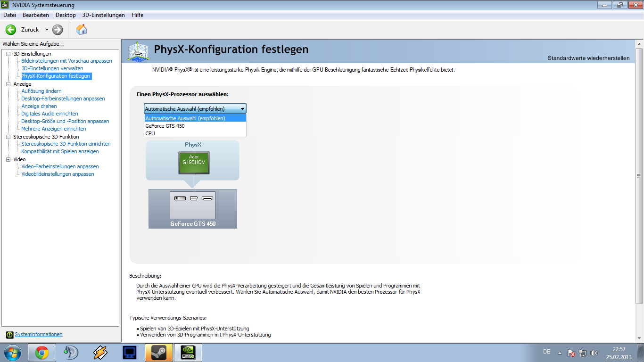Image resolution: width=644 pixels, height=362 pixels.
Task: Click the network icon in system tray
Action: pyautogui.click(x=583, y=353)
